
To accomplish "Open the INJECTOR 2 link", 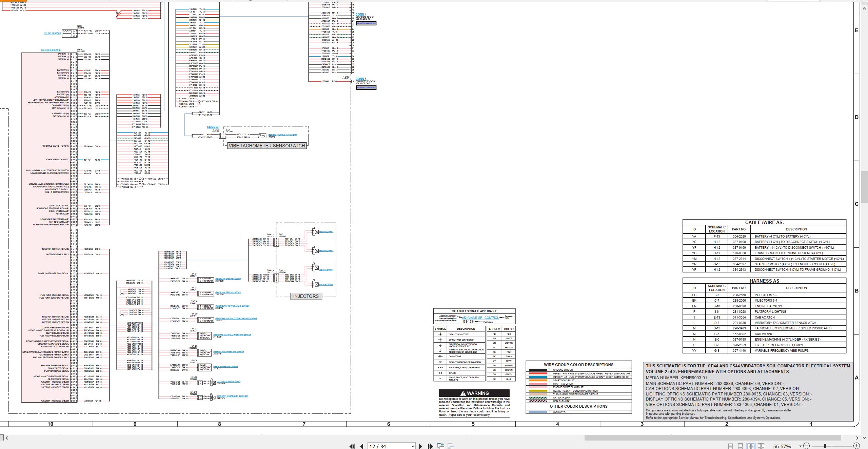I will tap(326, 251).
